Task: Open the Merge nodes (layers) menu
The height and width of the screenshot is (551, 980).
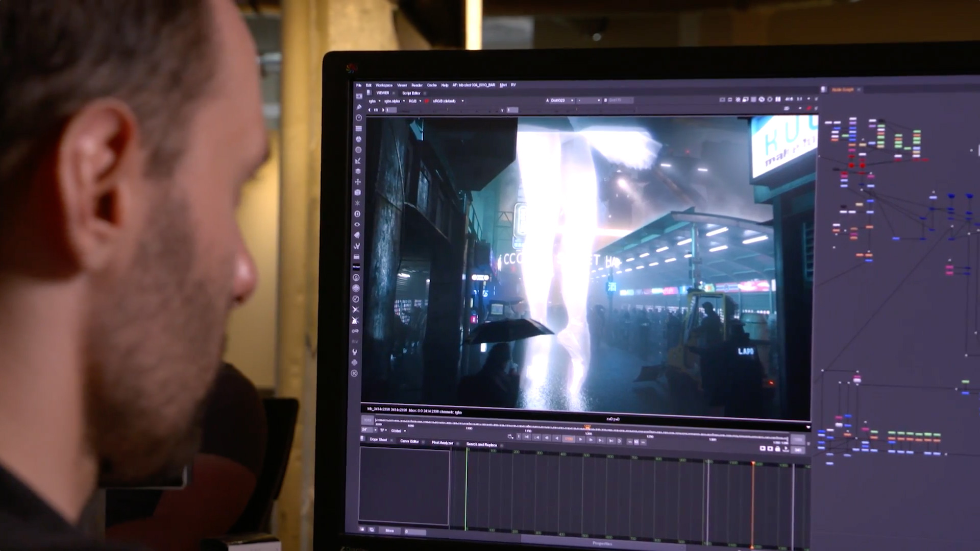Action: [358, 171]
